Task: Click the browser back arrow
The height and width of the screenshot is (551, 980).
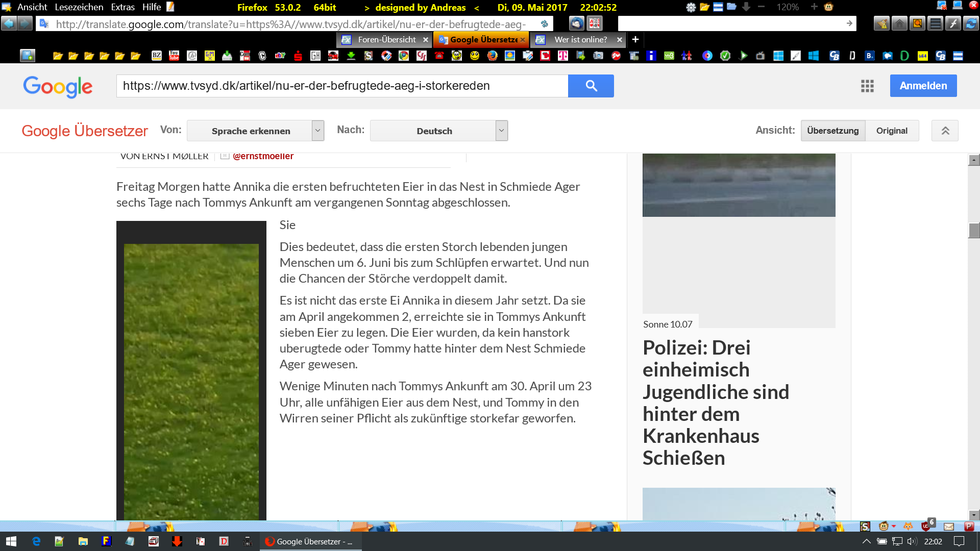Action: [x=9, y=23]
